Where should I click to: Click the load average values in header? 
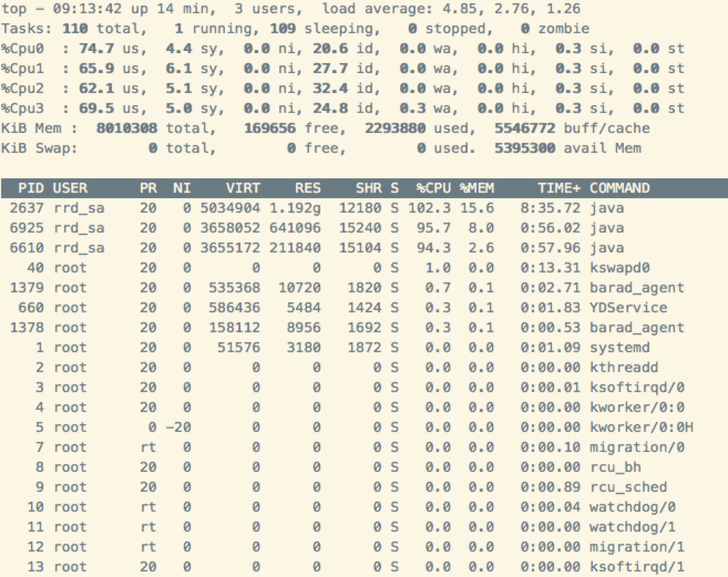click(511, 9)
